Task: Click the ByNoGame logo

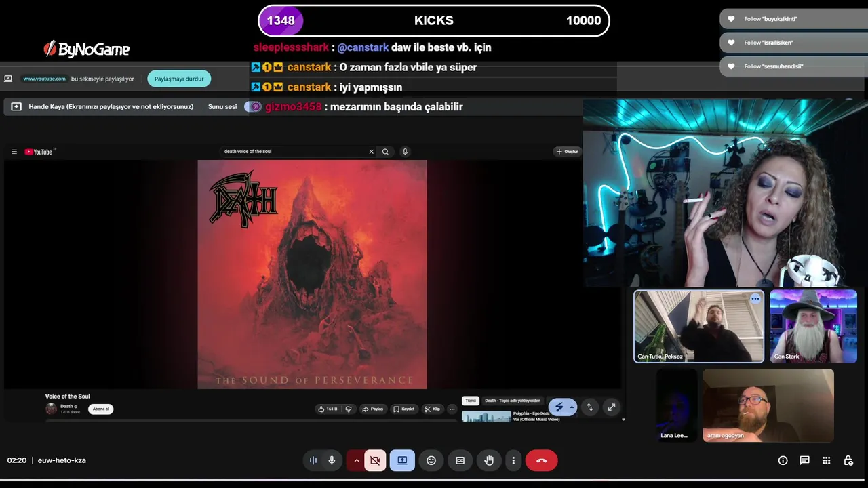Action: point(86,49)
